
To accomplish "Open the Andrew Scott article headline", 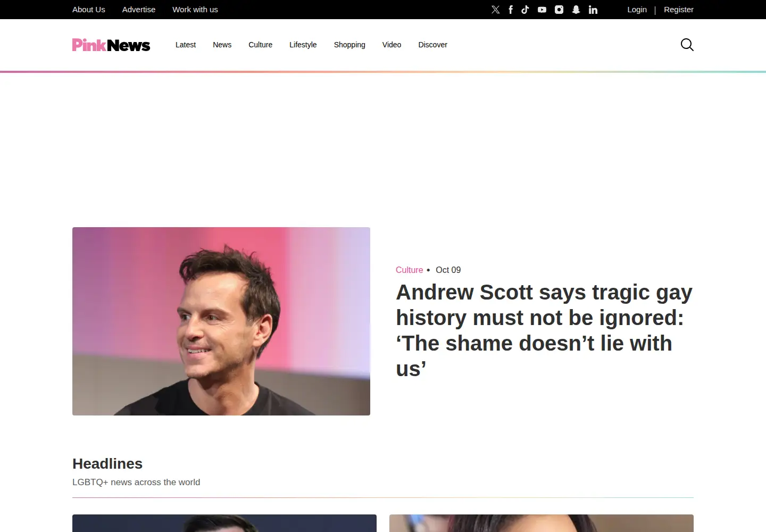I will click(545, 330).
